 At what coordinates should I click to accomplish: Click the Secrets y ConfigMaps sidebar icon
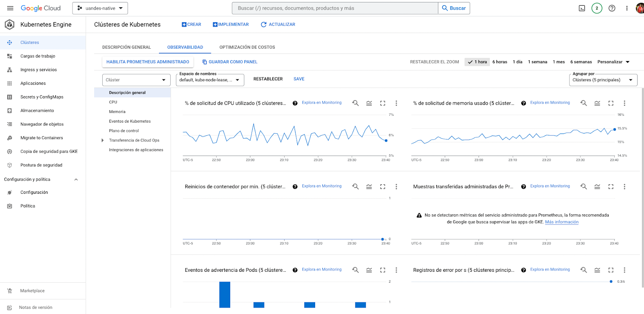coord(10,97)
